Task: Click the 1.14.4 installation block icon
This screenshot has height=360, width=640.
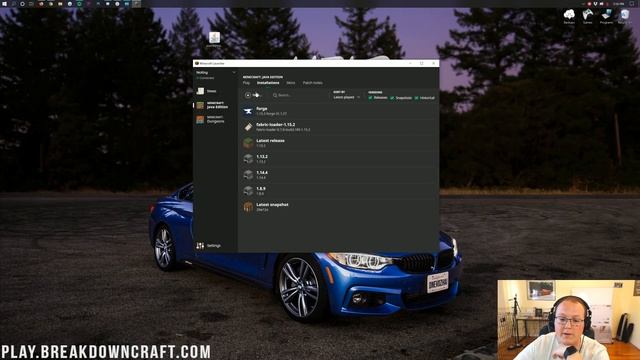Action: click(248, 175)
